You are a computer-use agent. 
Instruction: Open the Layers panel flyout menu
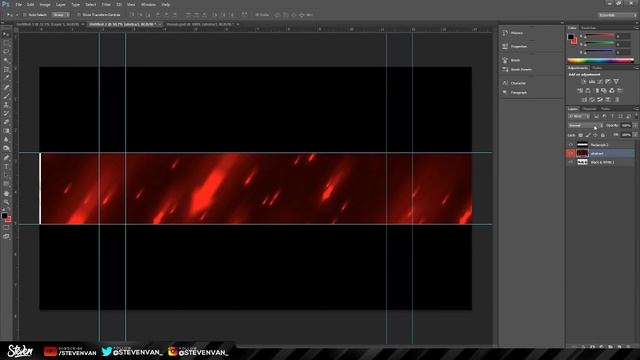pos(636,109)
